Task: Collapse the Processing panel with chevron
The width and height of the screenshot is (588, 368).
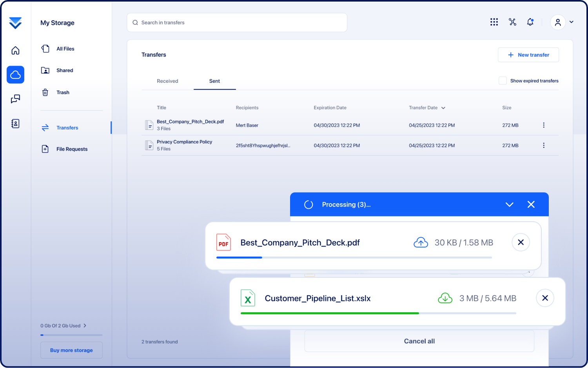Action: pyautogui.click(x=509, y=204)
